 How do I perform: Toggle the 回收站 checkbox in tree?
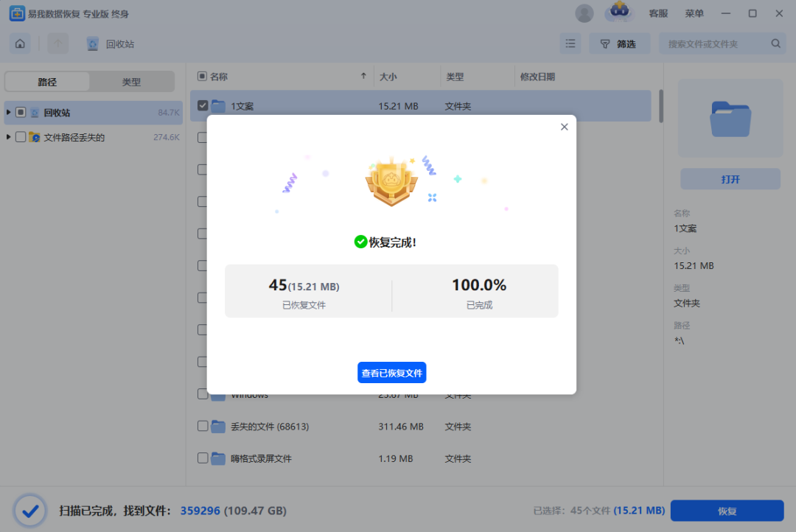coord(21,112)
